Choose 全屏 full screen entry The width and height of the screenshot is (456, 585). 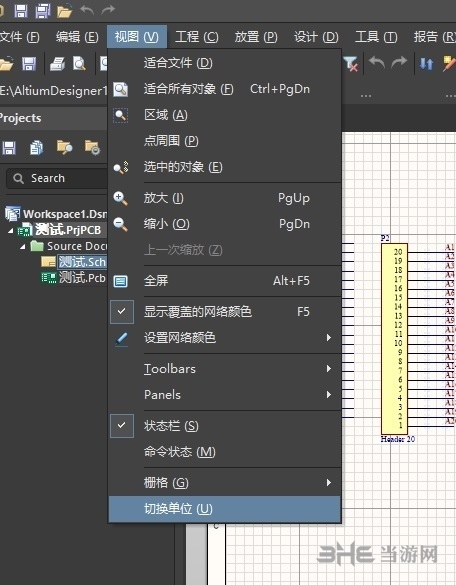tap(225, 281)
